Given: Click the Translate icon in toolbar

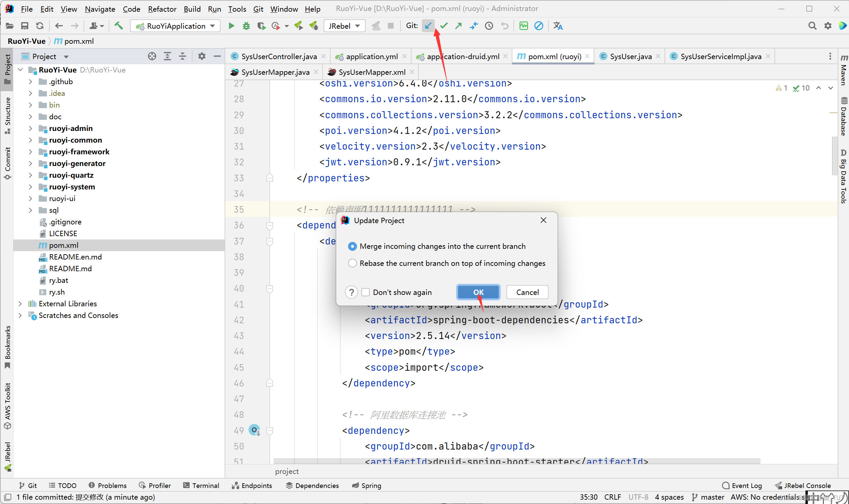Looking at the screenshot, I should pyautogui.click(x=558, y=26).
